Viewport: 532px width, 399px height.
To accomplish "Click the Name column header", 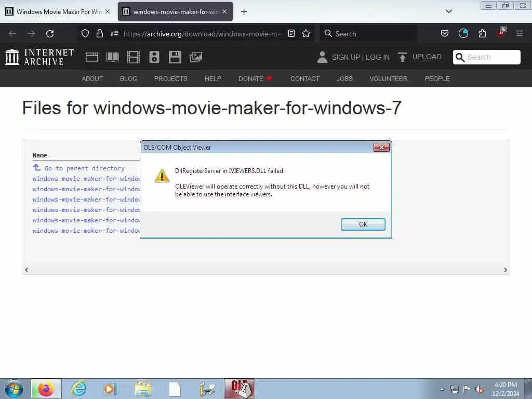I will tap(39, 155).
